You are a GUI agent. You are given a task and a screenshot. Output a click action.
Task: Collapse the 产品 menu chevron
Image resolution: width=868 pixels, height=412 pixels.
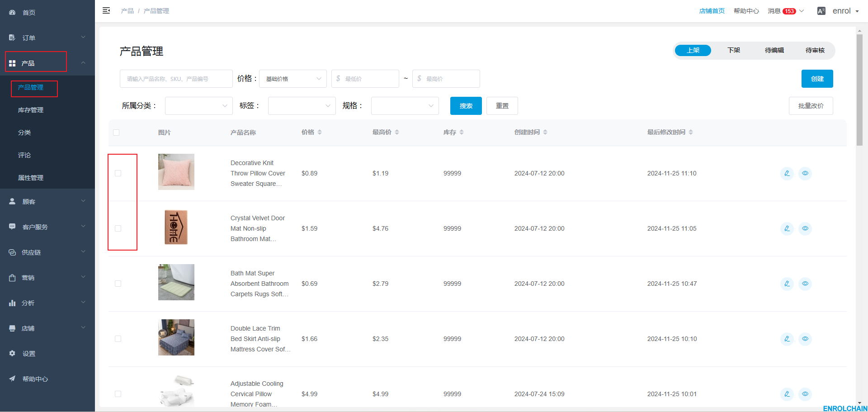(x=83, y=62)
